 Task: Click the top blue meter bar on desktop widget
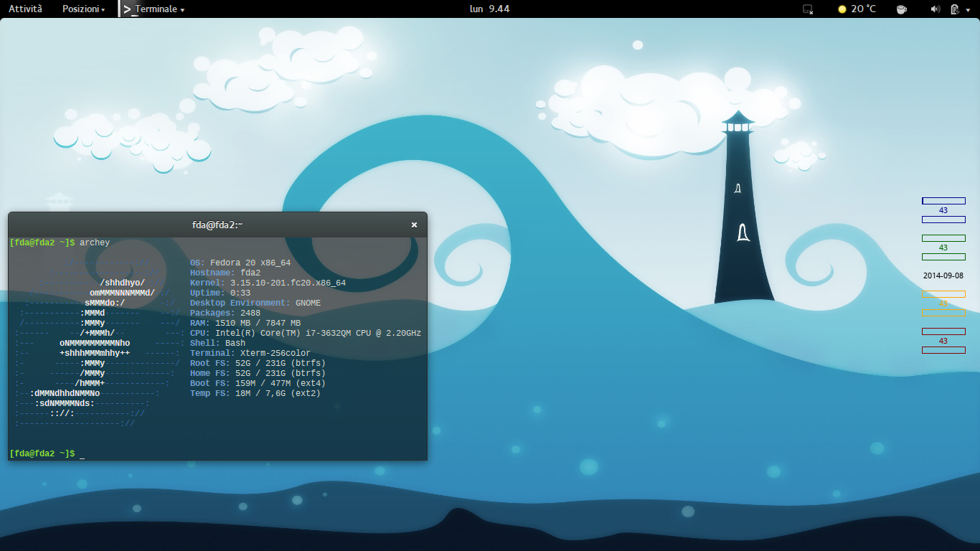tap(943, 201)
